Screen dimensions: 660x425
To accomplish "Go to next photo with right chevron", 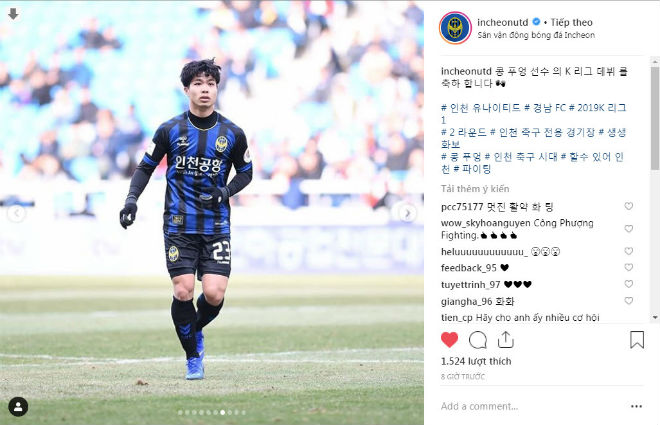I will 407,214.
